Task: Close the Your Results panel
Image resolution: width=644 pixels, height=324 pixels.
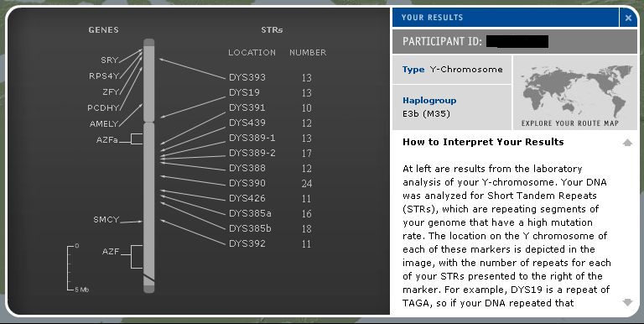Action: pos(628,18)
